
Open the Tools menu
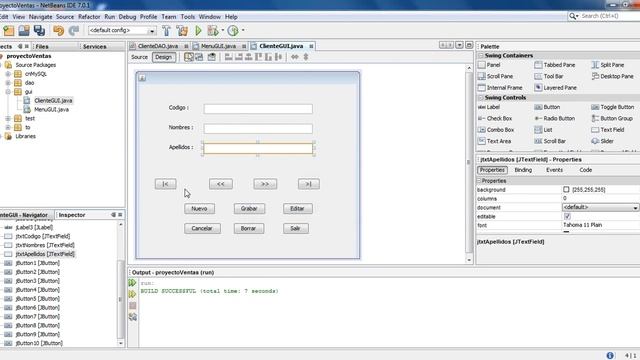187,17
